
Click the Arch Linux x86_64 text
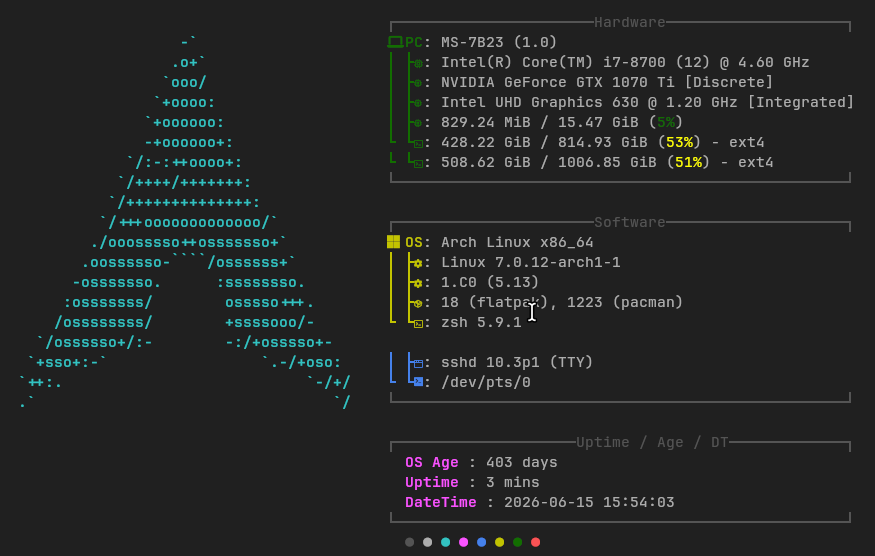[517, 243]
